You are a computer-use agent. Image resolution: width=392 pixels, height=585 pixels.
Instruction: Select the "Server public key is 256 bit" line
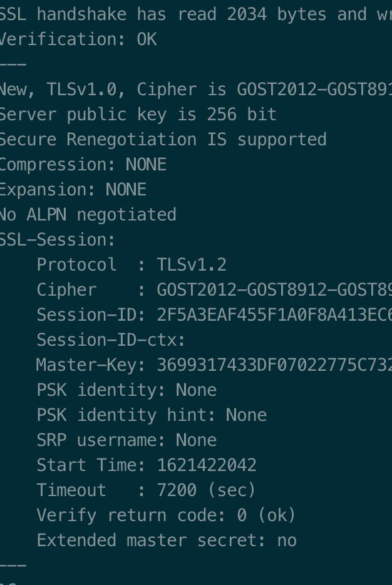138,115
